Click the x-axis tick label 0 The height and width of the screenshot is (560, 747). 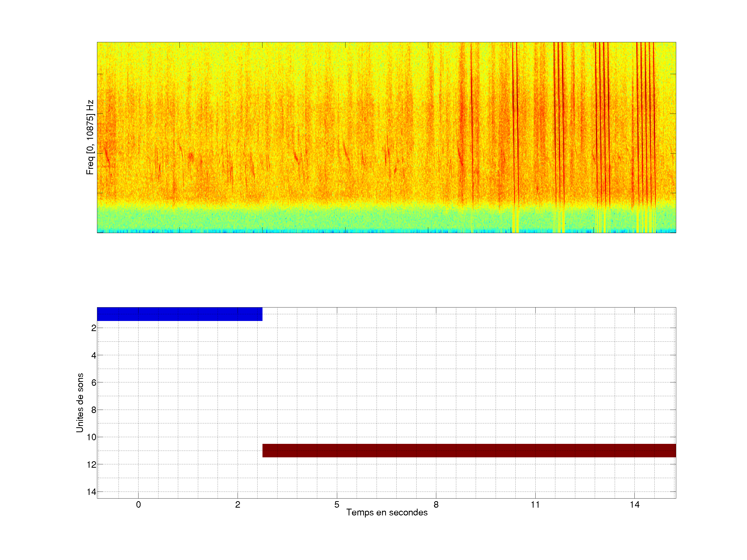tap(139, 505)
